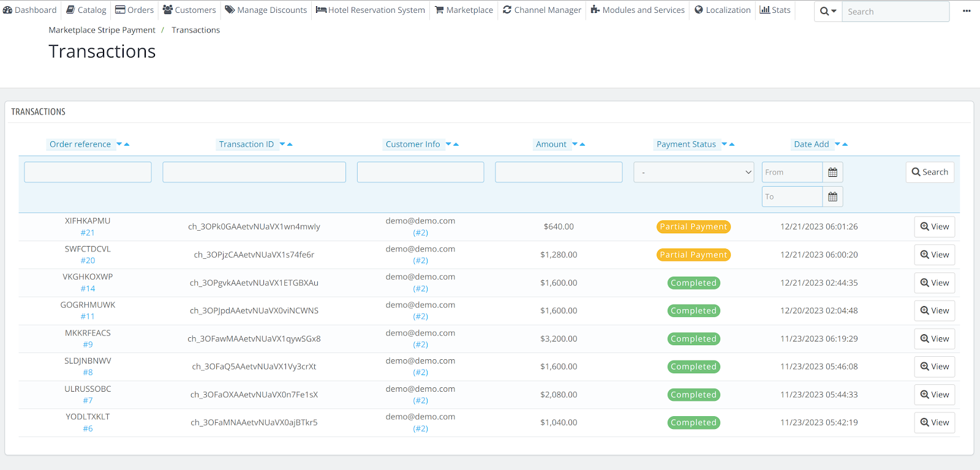
Task: Open order link #9
Action: 88,345
